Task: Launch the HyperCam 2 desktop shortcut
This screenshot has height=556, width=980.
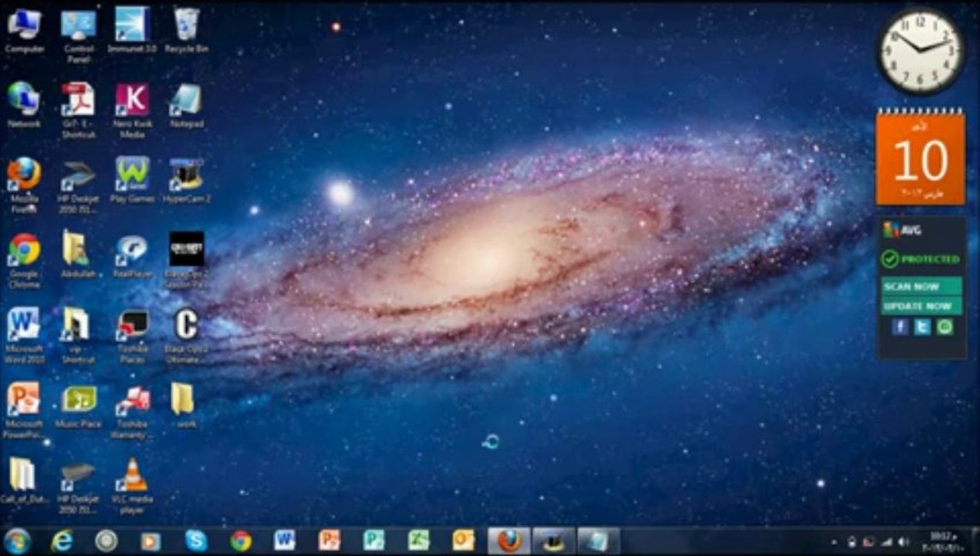Action: click(x=186, y=179)
